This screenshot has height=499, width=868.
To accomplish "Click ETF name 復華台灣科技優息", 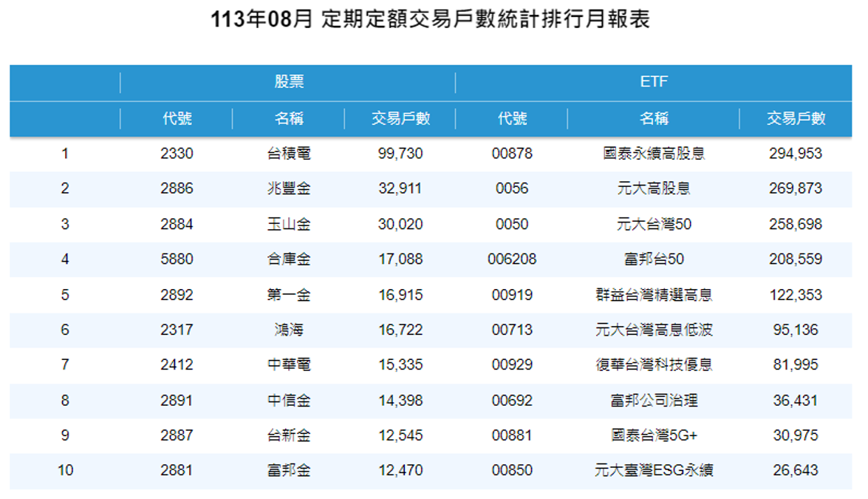I will pyautogui.click(x=654, y=365).
